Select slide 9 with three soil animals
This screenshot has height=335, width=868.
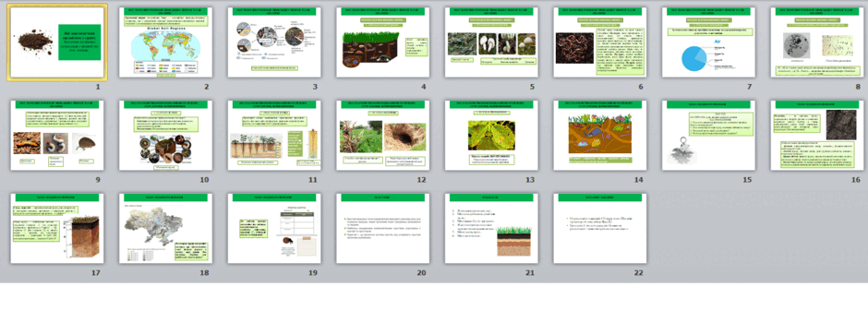pyautogui.click(x=57, y=136)
